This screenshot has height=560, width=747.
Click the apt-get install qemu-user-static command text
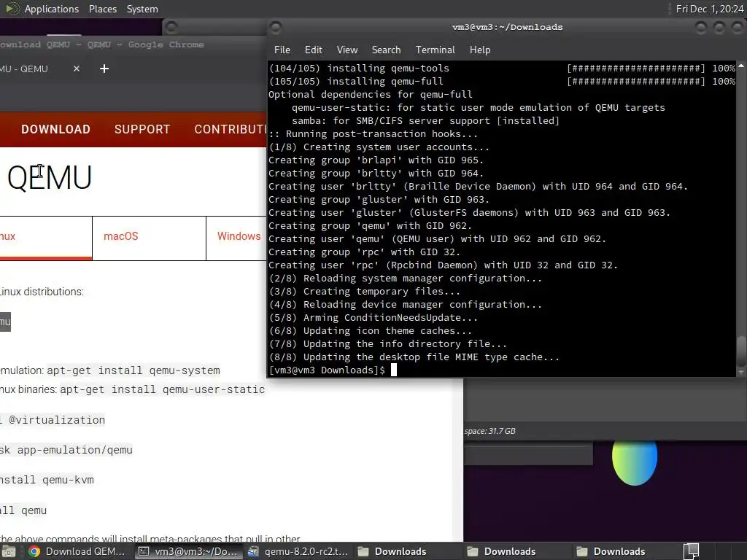(x=162, y=389)
